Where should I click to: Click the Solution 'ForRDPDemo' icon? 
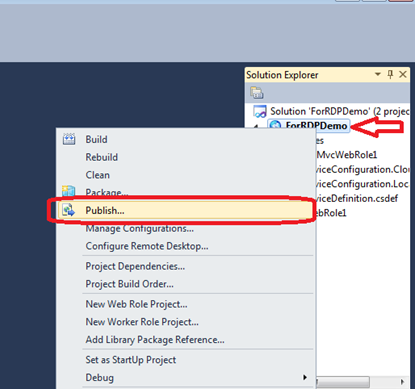[x=260, y=111]
